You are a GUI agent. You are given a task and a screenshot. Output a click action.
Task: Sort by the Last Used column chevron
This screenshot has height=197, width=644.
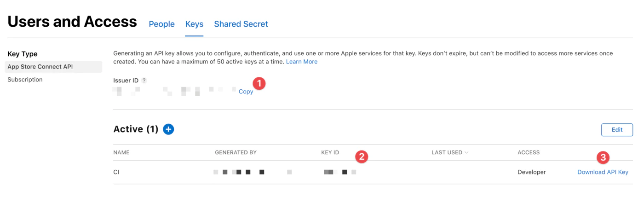coord(466,152)
